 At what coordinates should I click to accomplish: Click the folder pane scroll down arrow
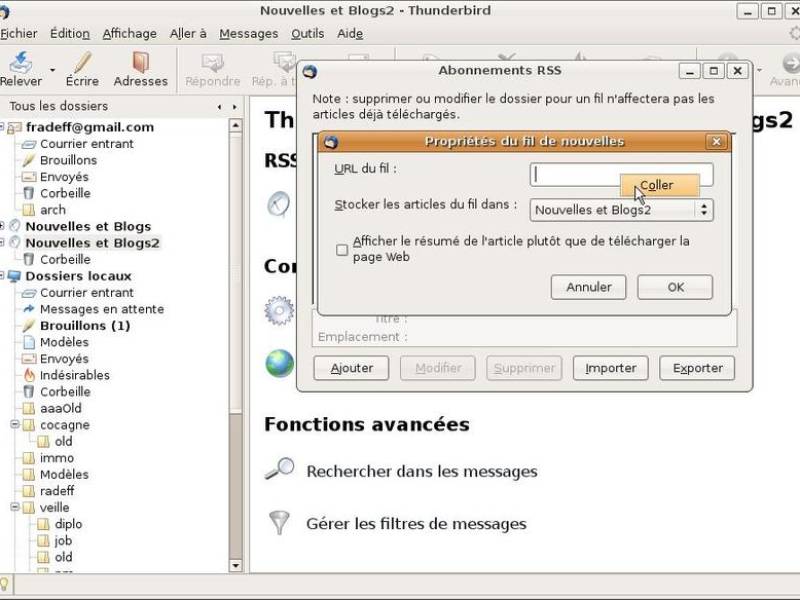pyautogui.click(x=235, y=565)
